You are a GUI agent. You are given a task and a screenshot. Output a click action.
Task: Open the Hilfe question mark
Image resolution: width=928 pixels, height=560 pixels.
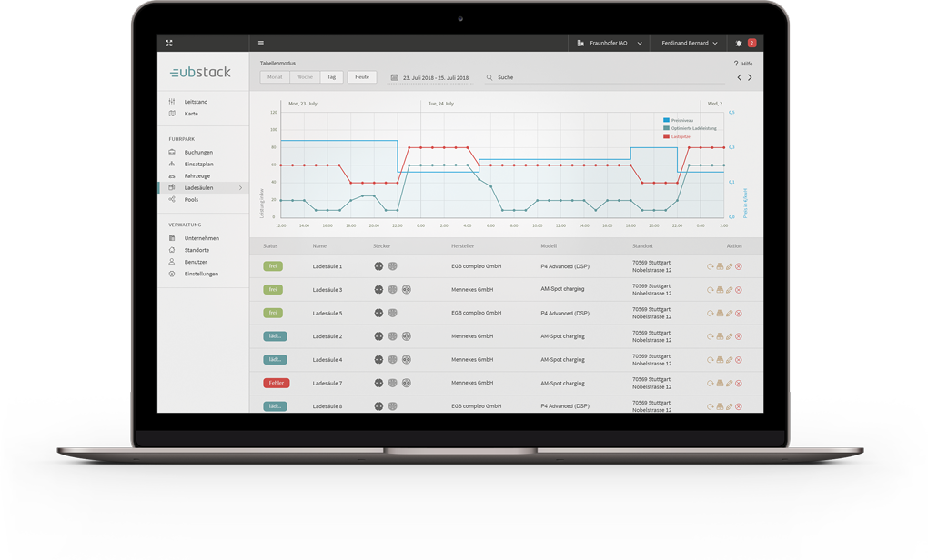click(736, 64)
